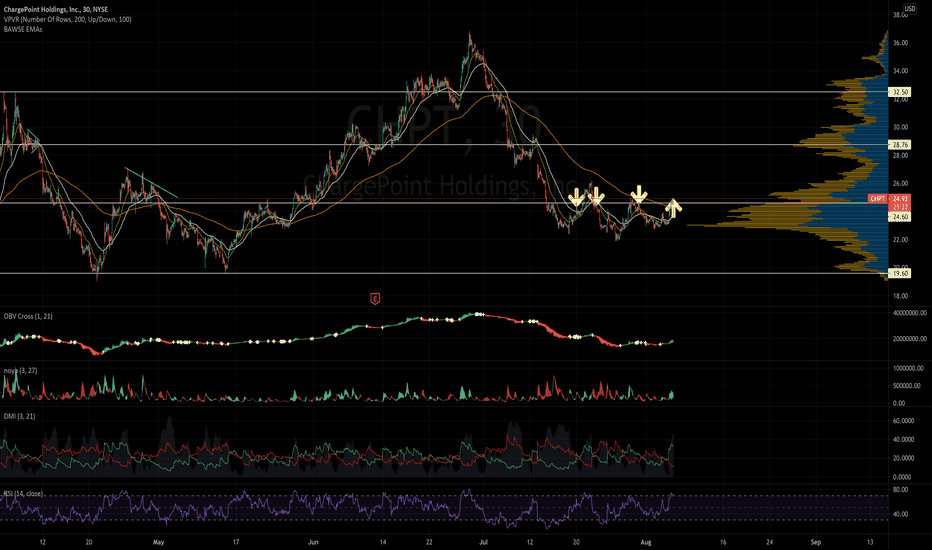
Task: Click the 18.00 price scale value
Action: click(x=900, y=296)
